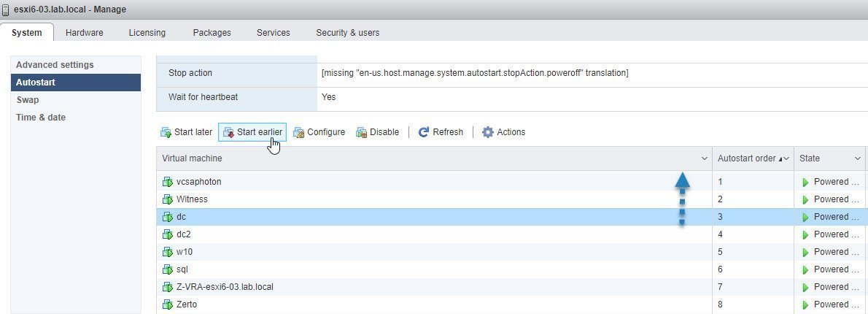Click the Stop action label
Screen dimensions: 868x314
point(190,73)
